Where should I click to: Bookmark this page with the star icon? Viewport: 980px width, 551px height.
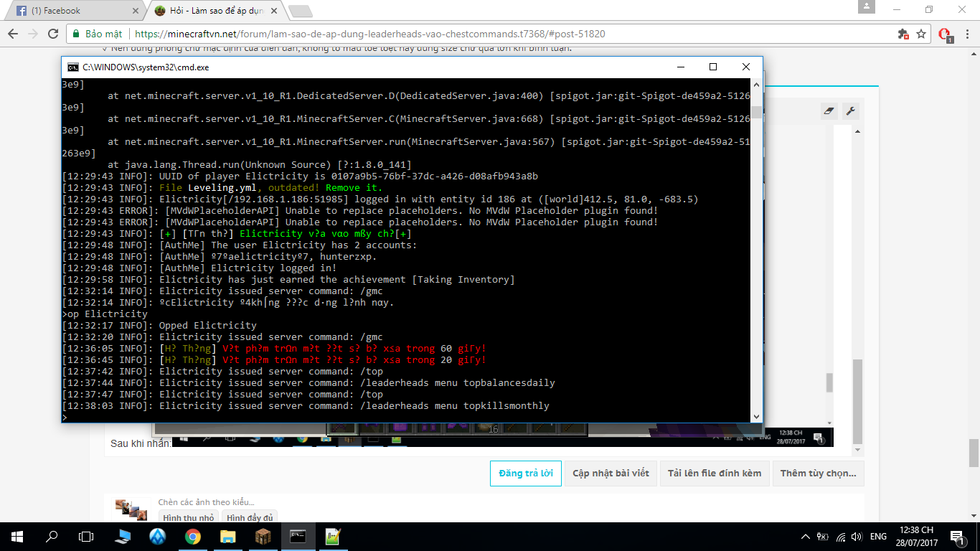coord(921,34)
